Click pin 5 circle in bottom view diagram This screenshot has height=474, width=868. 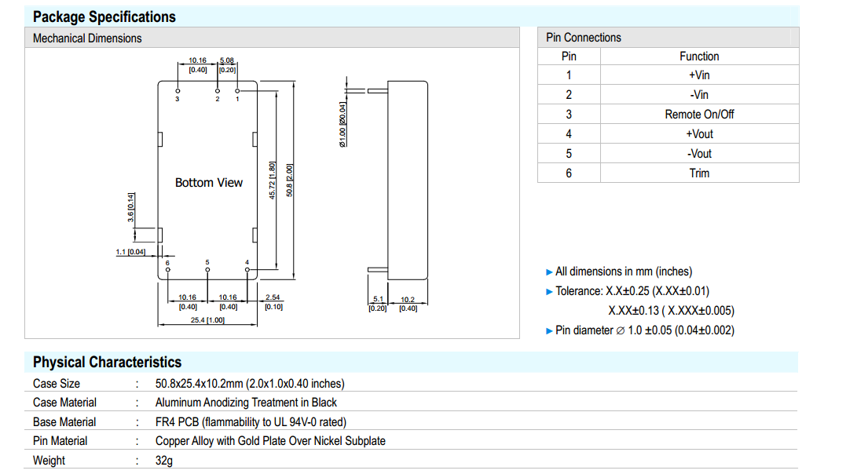click(207, 270)
